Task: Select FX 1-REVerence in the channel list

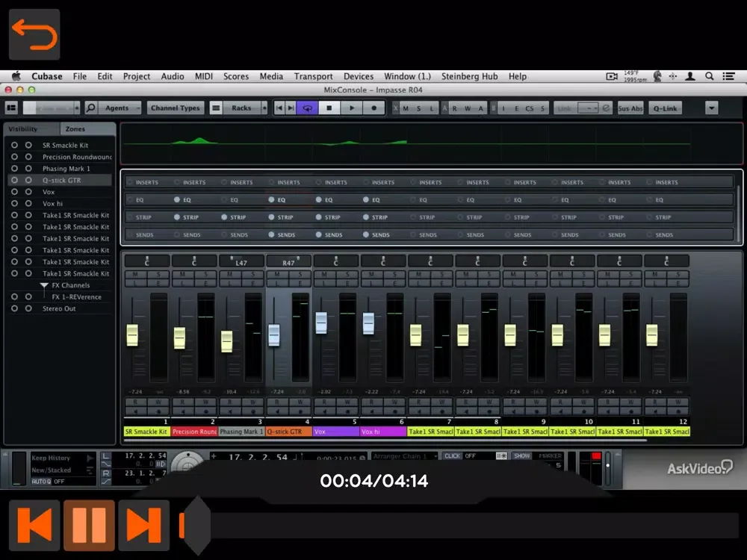Action: [x=76, y=296]
